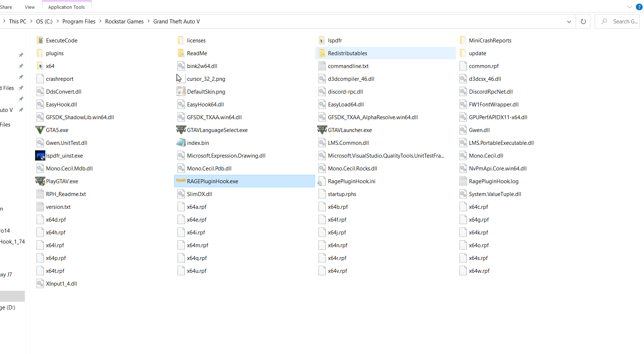The width and height of the screenshot is (644, 354).
Task: Expand the ribbon with the chevron
Action: pos(629,7)
